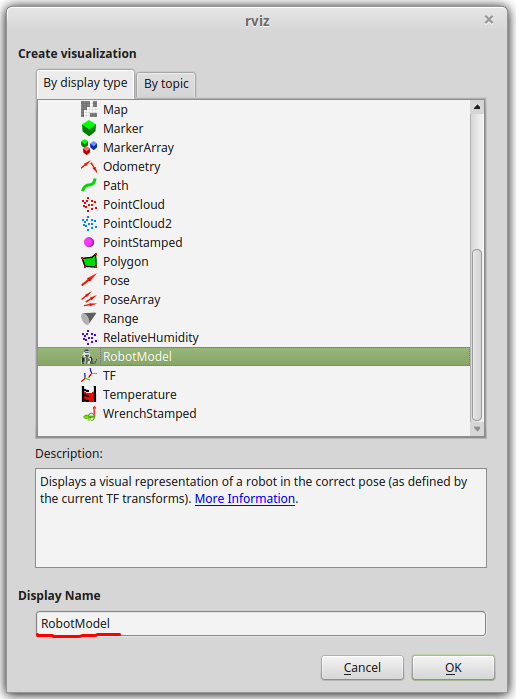Switch to the By topic tab
This screenshot has width=516, height=699.
pyautogui.click(x=166, y=84)
